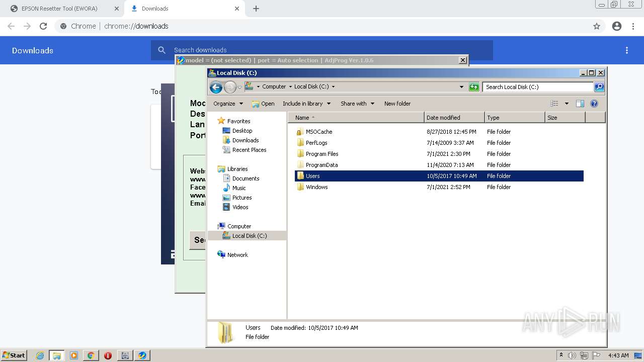Open Recent Places in sidebar
The image size is (644, 362).
click(x=249, y=150)
